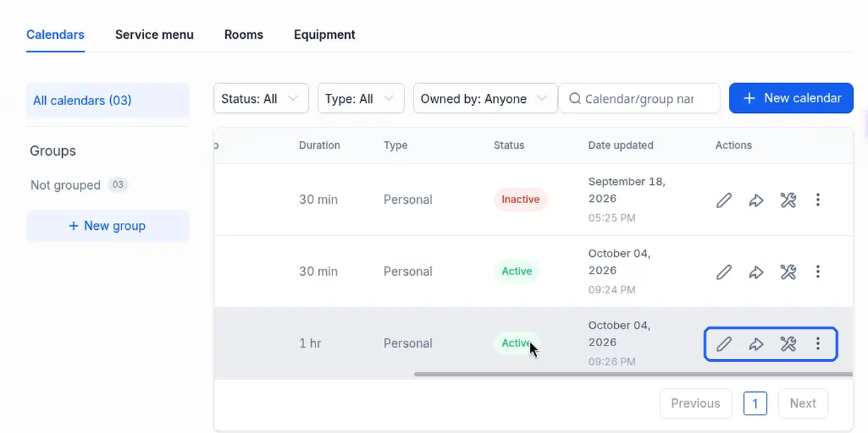868x433 pixels.
Task: Go to the Rooms tab
Action: click(243, 35)
